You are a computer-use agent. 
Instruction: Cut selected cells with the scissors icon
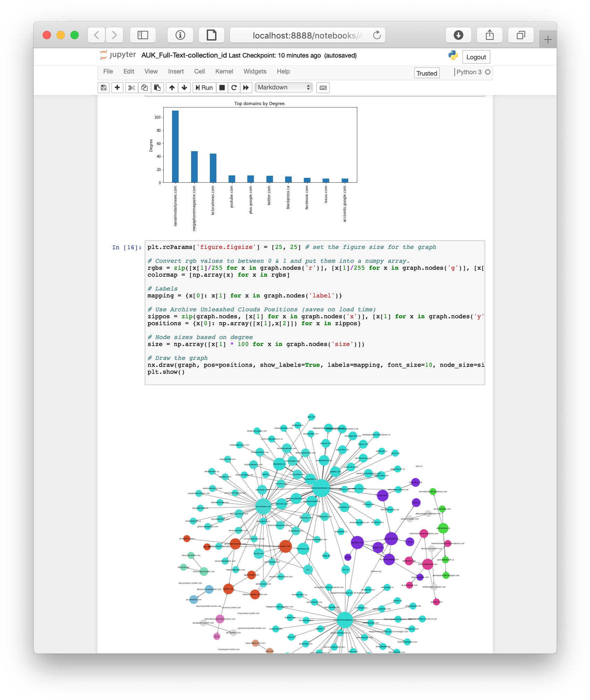[131, 88]
